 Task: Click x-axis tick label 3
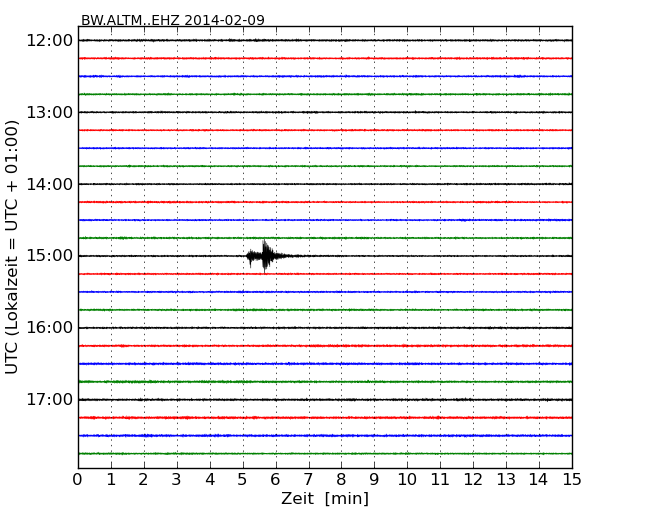coord(177,479)
